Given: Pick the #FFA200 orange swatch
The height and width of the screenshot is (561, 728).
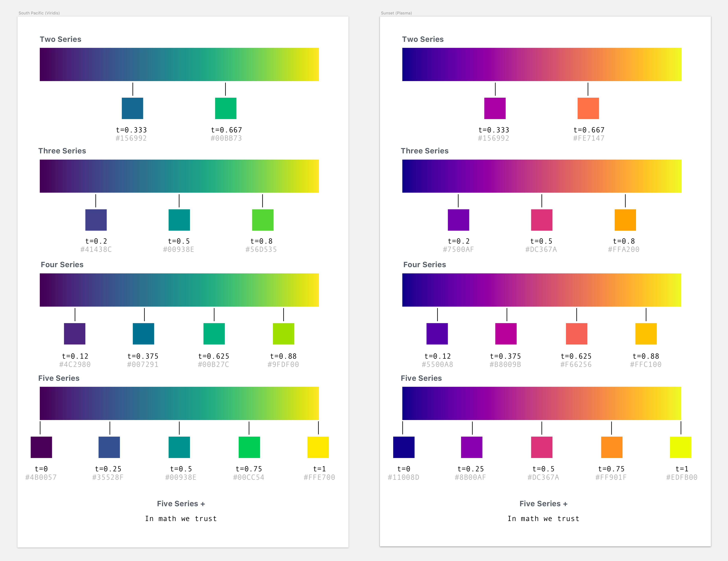Looking at the screenshot, I should tap(625, 220).
